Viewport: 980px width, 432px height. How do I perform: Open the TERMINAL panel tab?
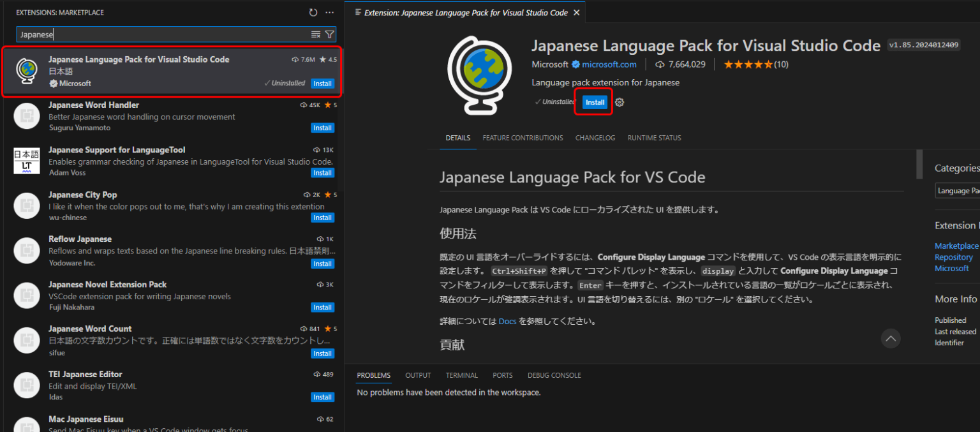tap(461, 375)
